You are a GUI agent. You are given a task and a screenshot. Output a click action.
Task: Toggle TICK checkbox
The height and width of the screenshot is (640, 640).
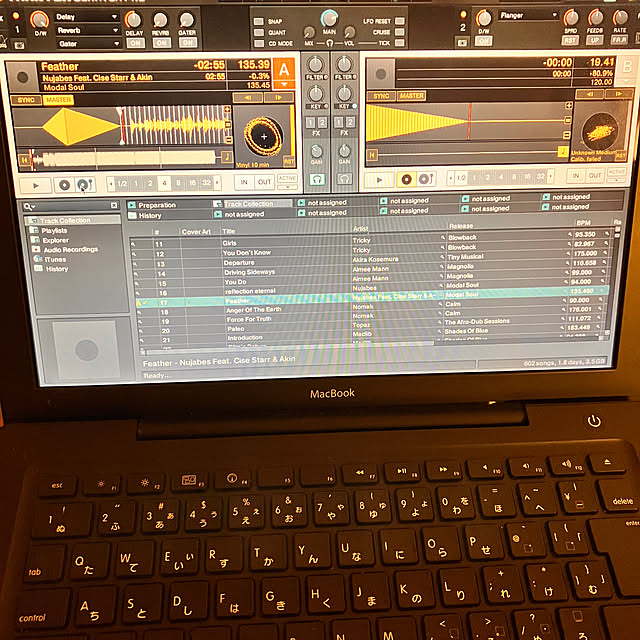pos(400,42)
